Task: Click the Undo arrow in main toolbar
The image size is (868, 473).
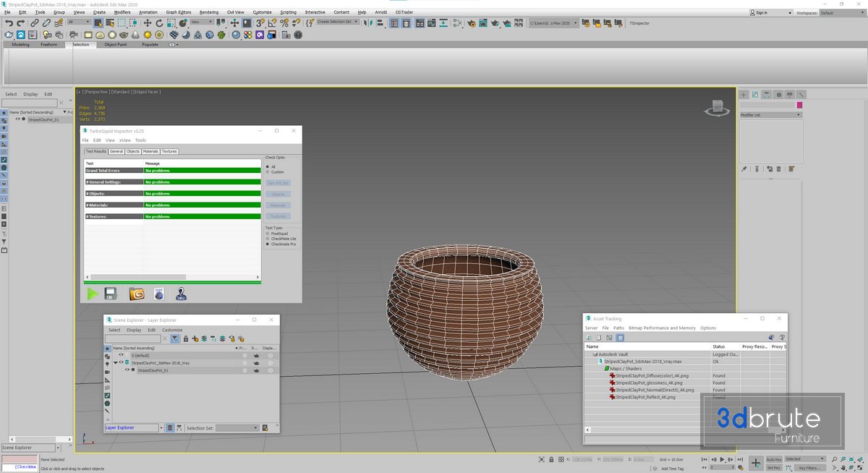Action: click(x=9, y=23)
